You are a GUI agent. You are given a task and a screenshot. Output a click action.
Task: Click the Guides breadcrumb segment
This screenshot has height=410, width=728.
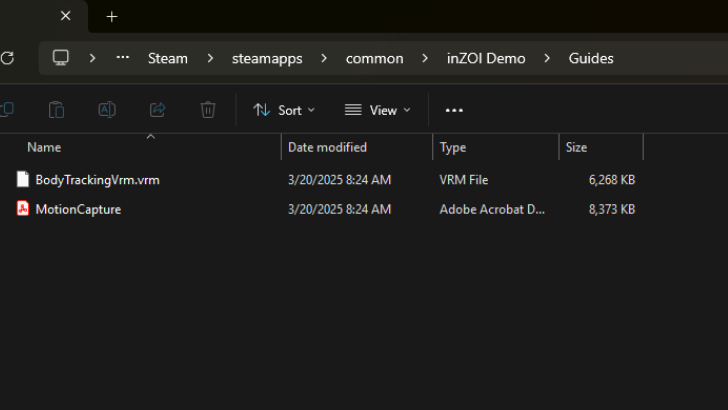coord(591,59)
